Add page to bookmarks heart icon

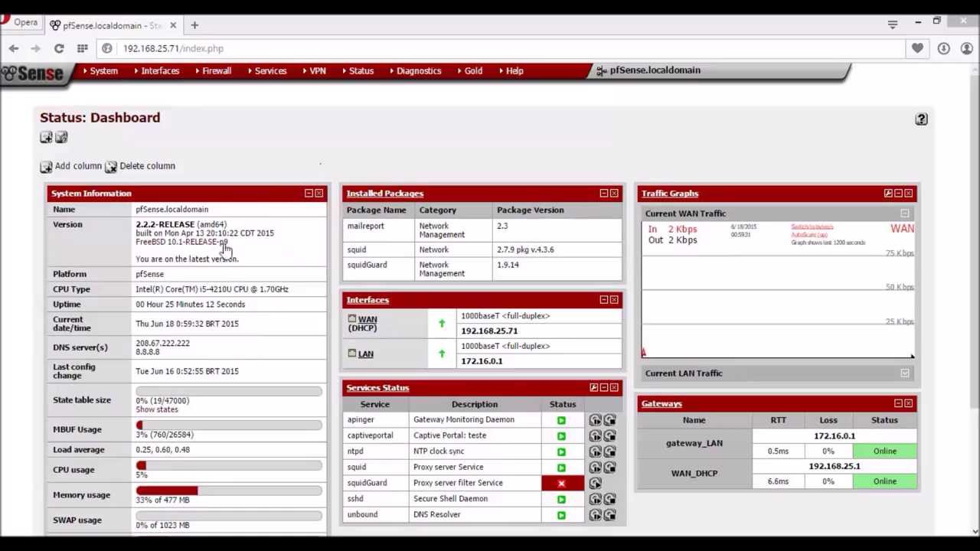(x=917, y=48)
